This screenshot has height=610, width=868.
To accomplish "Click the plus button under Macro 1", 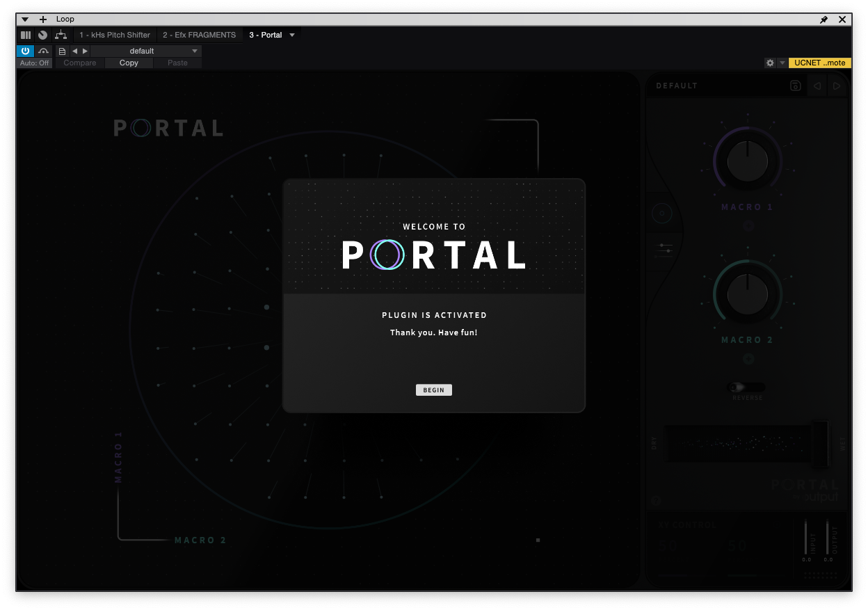I will pos(748,226).
